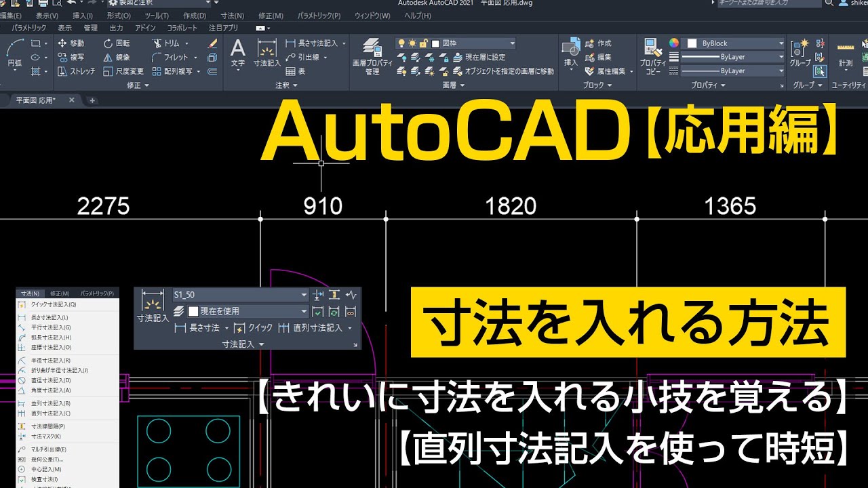The width and height of the screenshot is (868, 488).
Task: Open the トリム dropdown arrow
Action: pos(185,43)
